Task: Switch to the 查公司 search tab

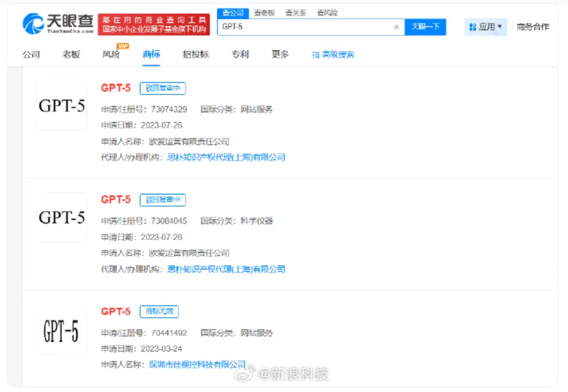Action: pos(233,13)
